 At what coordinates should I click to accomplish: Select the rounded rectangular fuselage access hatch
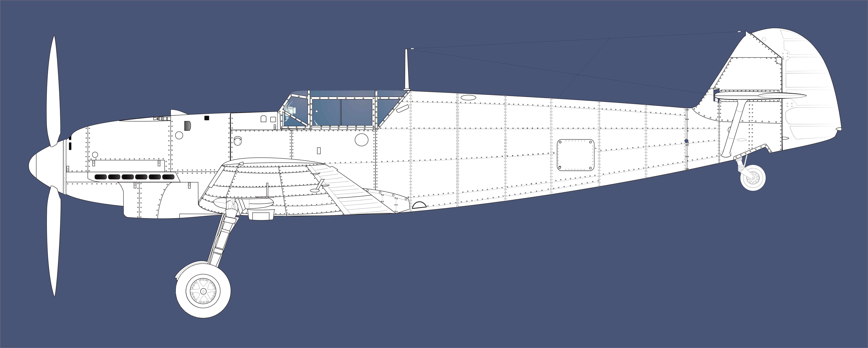[576, 155]
